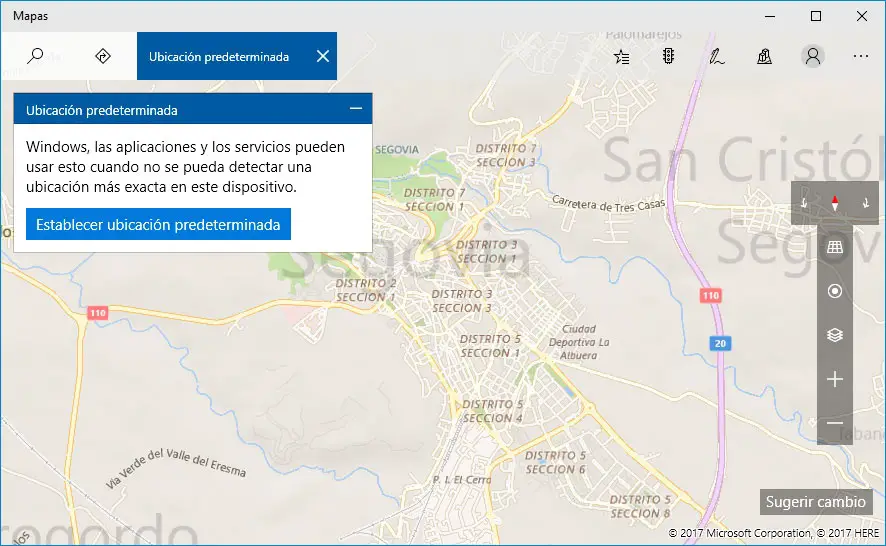Zoom in with the plus button
886x546 pixels.
(835, 379)
